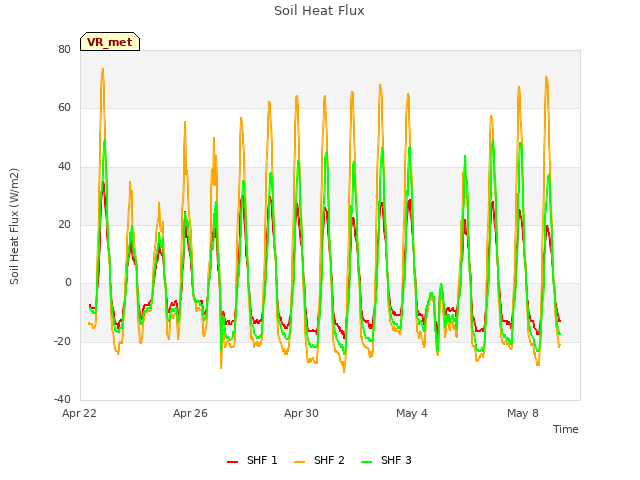640x480 pixels.
Task: Click the highest orange peak near Apr 22
Action: tap(103, 69)
